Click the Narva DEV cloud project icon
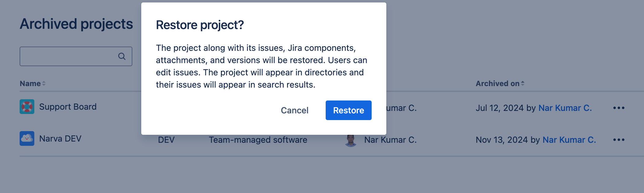This screenshot has height=193, width=644. point(27,138)
